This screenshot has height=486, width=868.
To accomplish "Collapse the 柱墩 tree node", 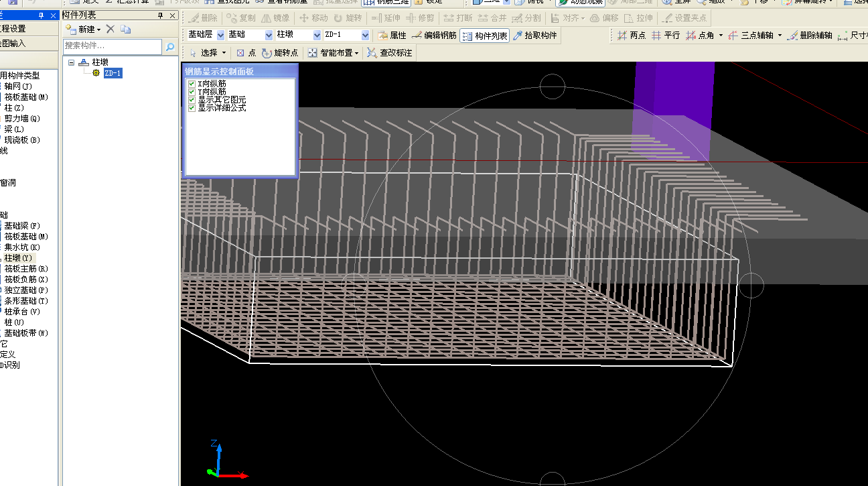I will (71, 62).
